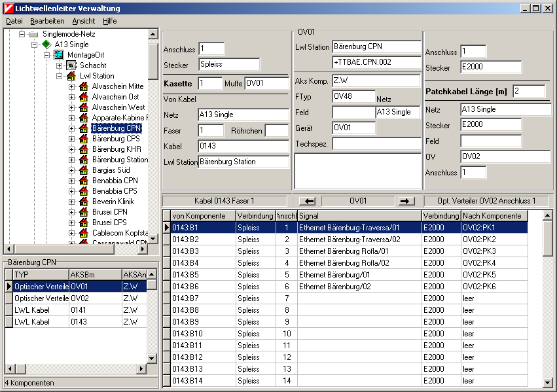This screenshot has width=557, height=392.
Task: Click the house icon beside Bärenburg CPS
Action: pyautogui.click(x=84, y=139)
